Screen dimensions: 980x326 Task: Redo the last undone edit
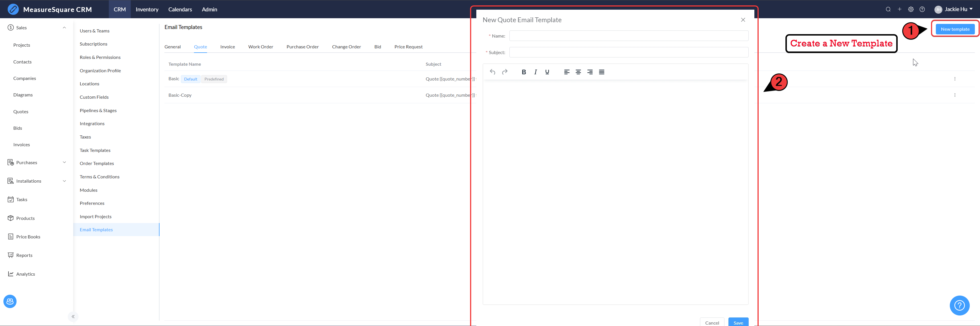tap(505, 72)
